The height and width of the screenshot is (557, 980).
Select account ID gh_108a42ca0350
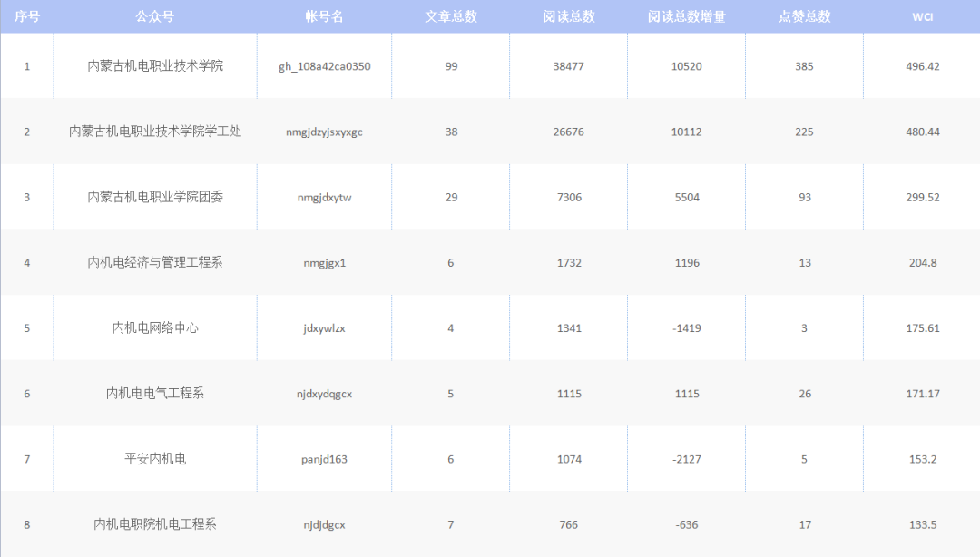click(324, 66)
